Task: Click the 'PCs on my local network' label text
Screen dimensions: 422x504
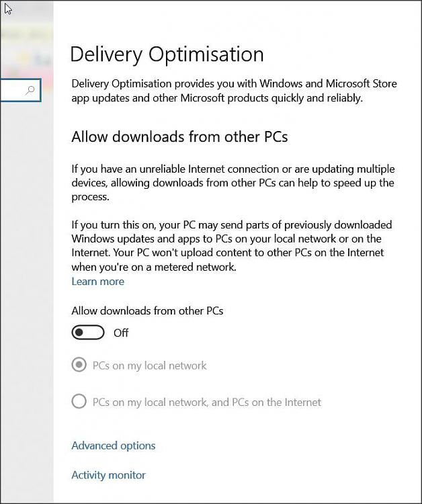Action: [x=149, y=366]
